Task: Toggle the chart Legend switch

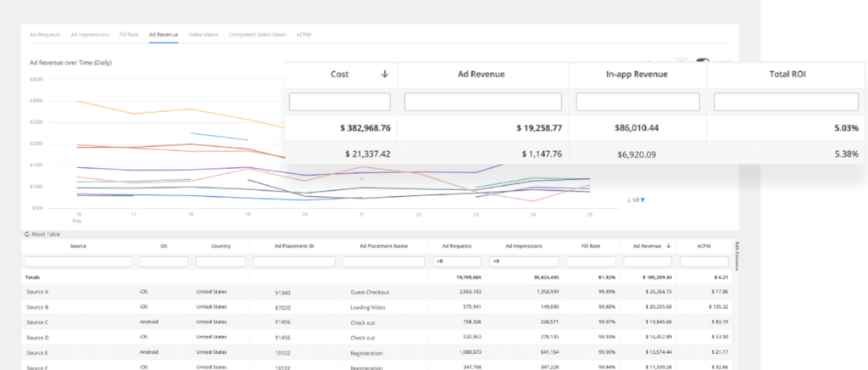Action: 702,62
